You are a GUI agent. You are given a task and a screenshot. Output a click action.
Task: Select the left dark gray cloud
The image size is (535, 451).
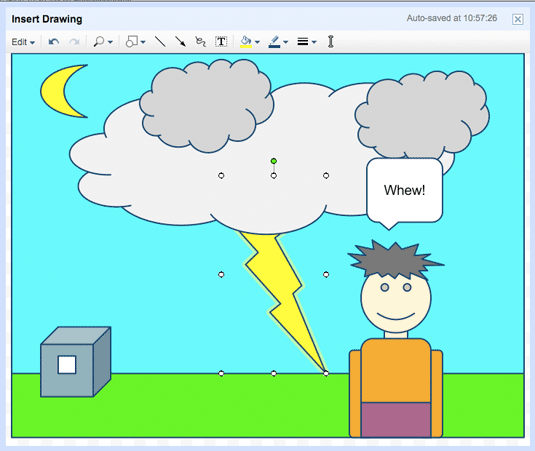207,106
